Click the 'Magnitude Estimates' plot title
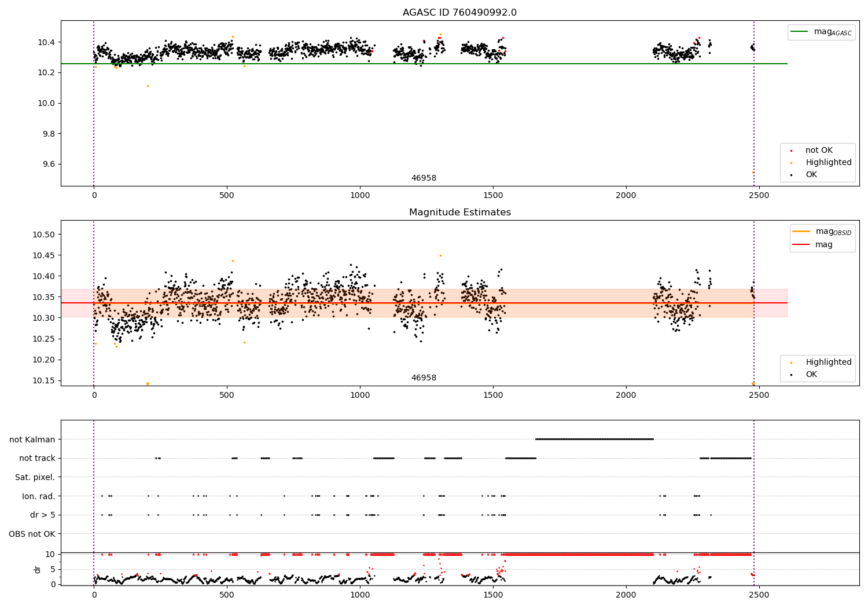Screen dimensions: 868x608 click(x=459, y=213)
